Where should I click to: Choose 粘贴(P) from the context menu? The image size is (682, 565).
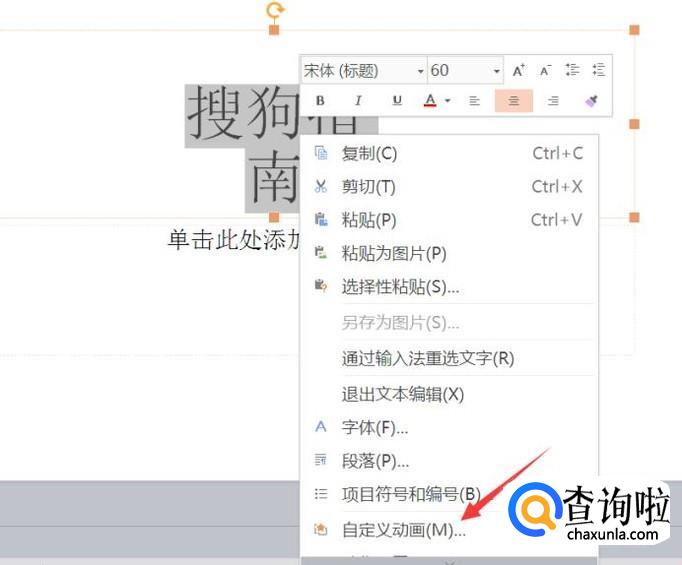click(x=449, y=220)
